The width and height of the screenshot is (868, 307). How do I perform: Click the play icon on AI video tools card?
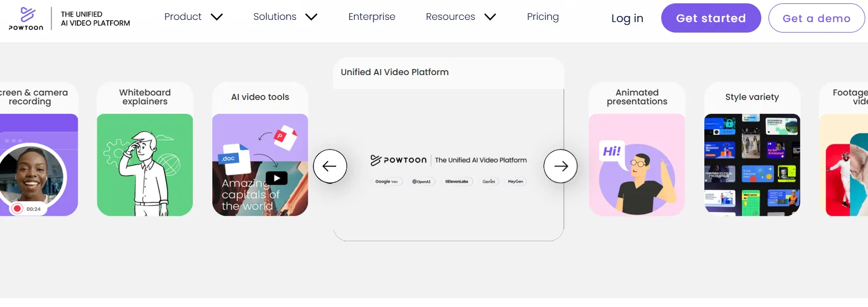[x=277, y=178]
